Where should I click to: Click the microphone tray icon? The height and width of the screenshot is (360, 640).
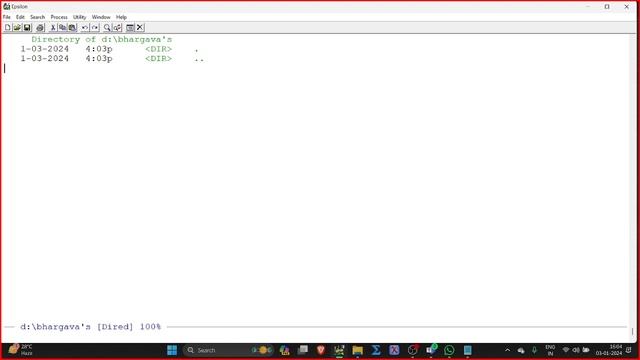click(534, 350)
